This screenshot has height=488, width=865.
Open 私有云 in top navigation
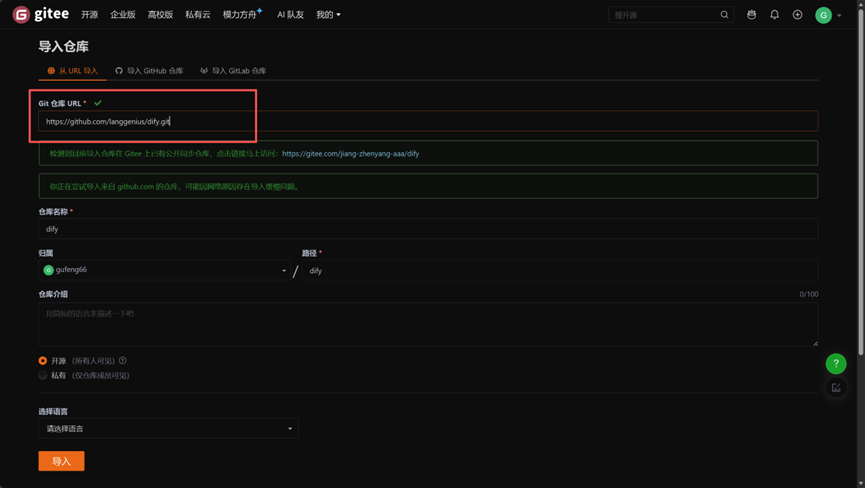pyautogui.click(x=197, y=15)
